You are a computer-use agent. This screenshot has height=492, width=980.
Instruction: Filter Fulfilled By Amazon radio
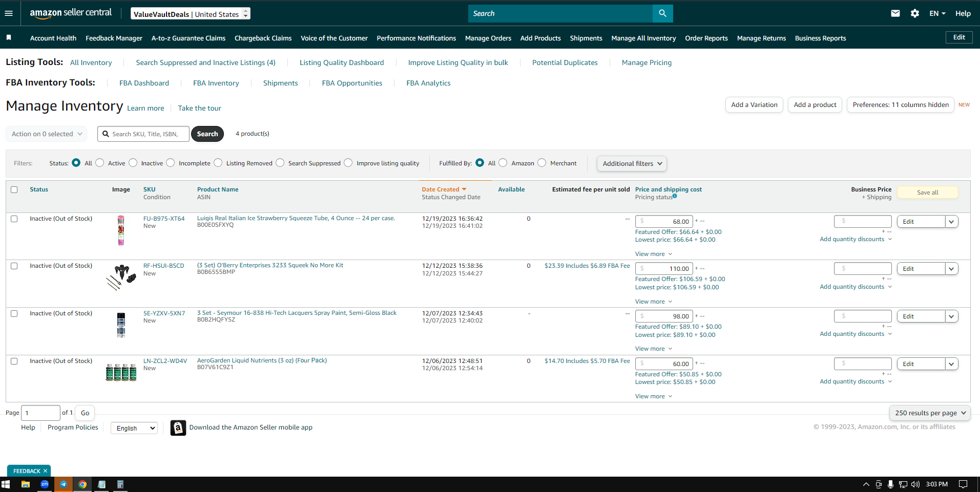[x=503, y=163]
